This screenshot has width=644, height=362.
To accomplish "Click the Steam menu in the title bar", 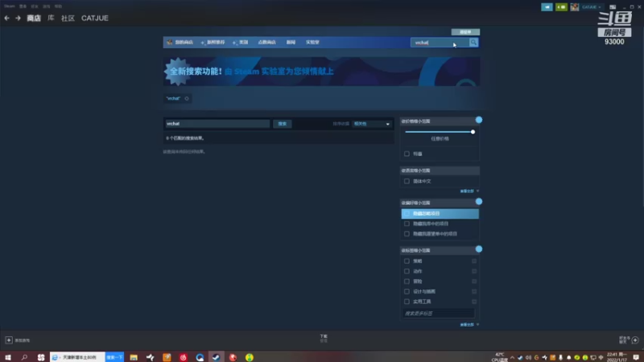I will click(x=10, y=6).
